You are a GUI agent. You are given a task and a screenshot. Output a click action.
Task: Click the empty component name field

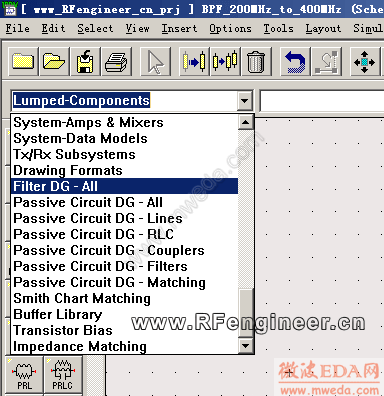[322, 101]
